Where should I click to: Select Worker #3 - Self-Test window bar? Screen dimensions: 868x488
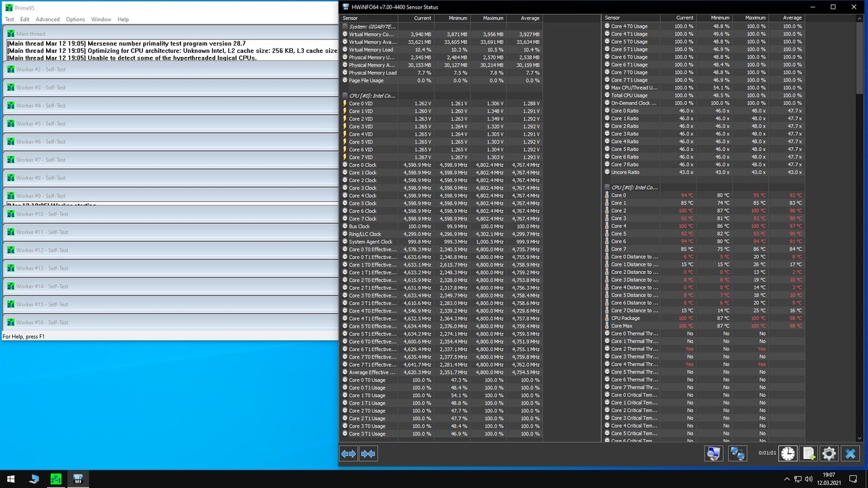point(170,87)
